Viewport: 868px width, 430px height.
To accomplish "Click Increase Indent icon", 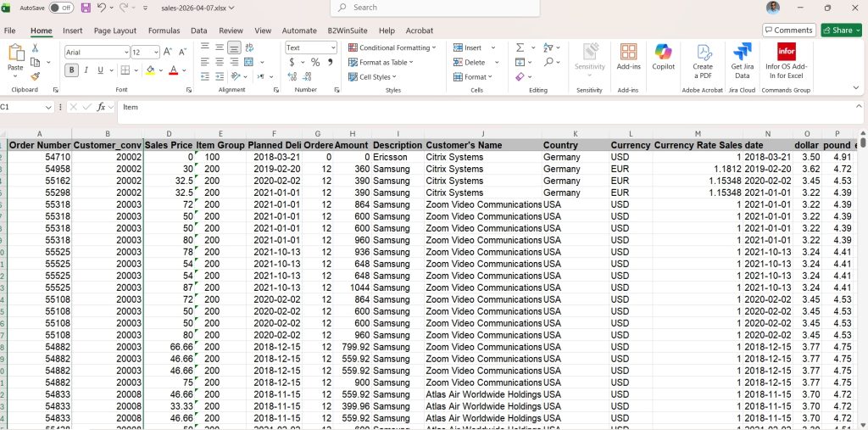I will point(220,76).
